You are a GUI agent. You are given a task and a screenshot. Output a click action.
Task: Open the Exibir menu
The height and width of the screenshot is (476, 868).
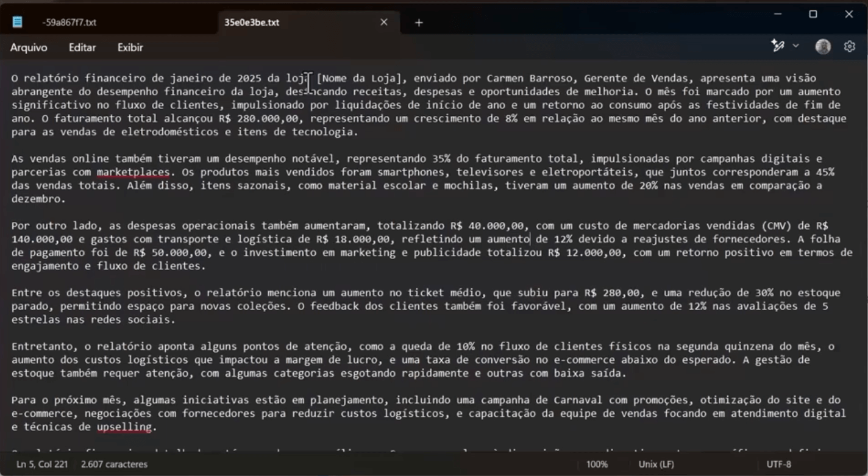point(130,48)
